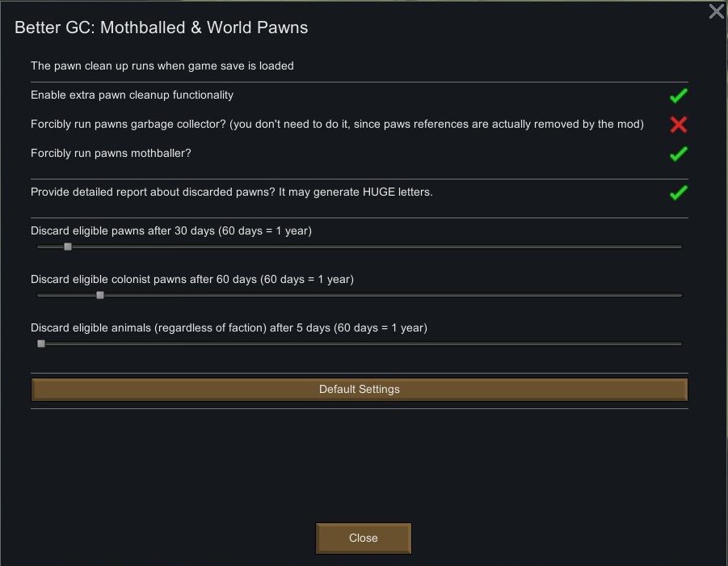Toggle the extra pawn cleanup green checkmark
Viewport: 728px width, 566px height.
click(678, 96)
